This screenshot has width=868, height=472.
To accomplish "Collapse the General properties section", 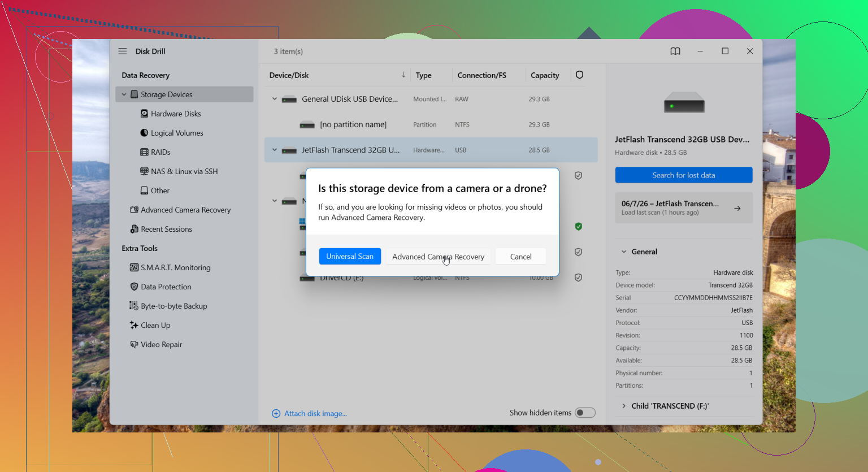I will point(624,252).
